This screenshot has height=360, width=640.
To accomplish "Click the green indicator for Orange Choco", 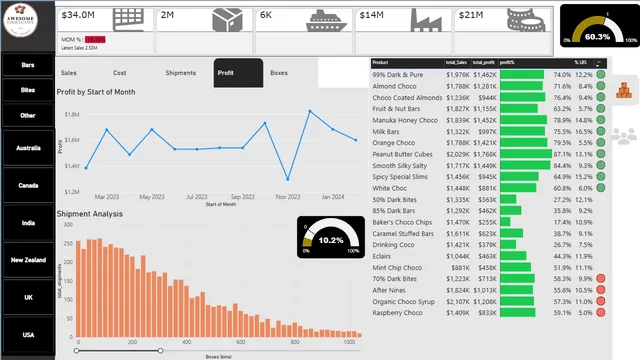I will pyautogui.click(x=600, y=142).
